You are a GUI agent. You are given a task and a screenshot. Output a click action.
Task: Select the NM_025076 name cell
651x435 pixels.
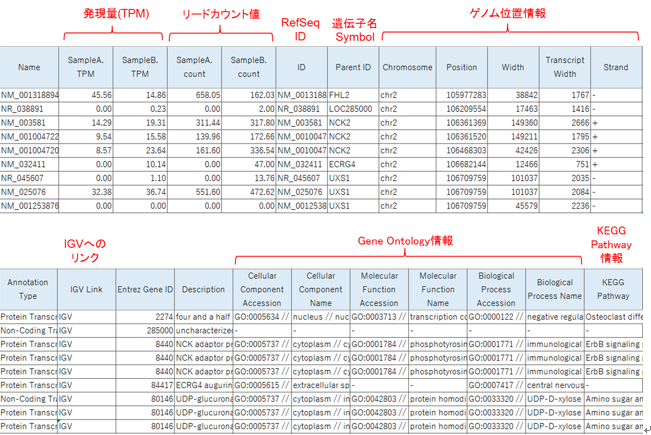29,192
